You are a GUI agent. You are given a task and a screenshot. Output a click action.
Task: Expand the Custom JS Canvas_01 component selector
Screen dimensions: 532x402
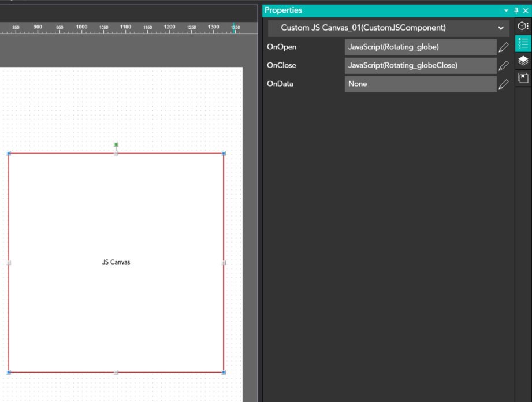501,28
